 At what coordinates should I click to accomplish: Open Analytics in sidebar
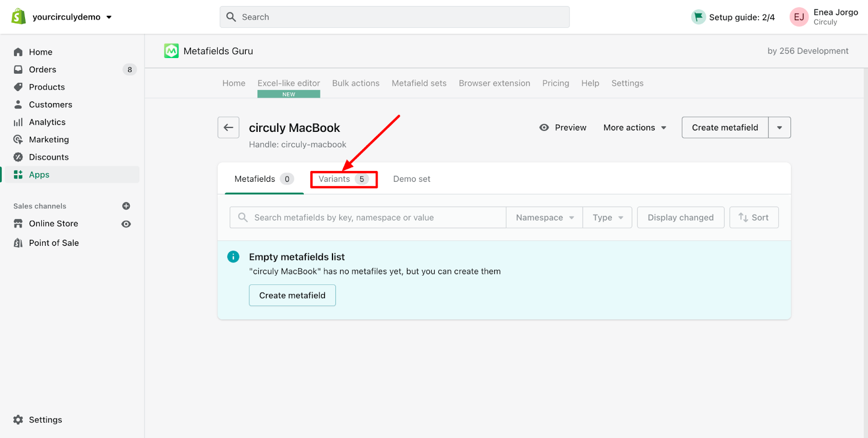click(47, 122)
